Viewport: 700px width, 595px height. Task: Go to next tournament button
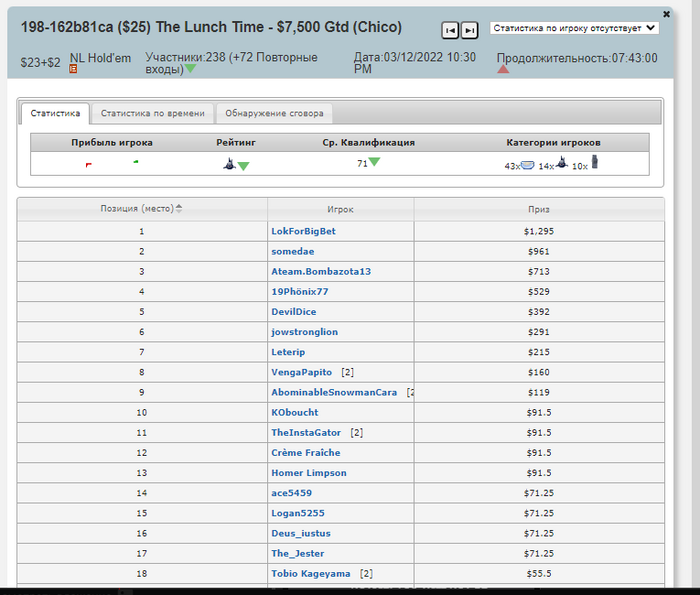point(469,30)
